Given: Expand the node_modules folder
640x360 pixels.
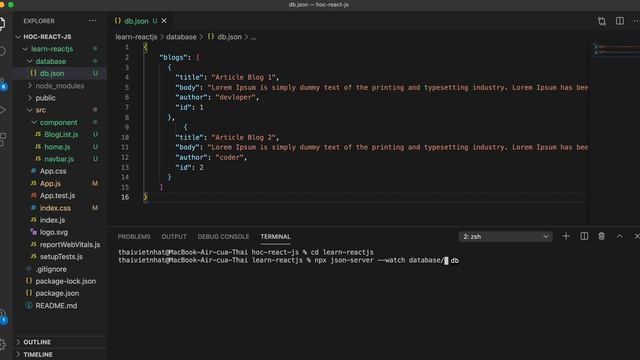Looking at the screenshot, I should [x=60, y=86].
